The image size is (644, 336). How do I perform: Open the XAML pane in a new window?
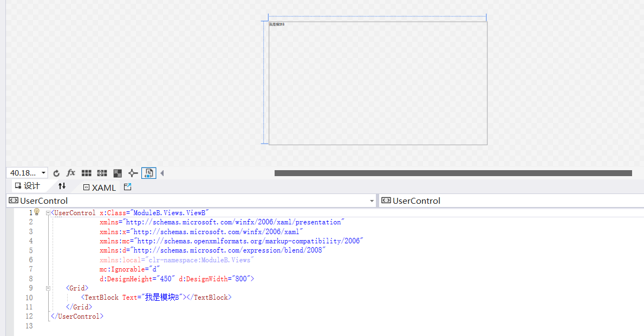click(127, 187)
